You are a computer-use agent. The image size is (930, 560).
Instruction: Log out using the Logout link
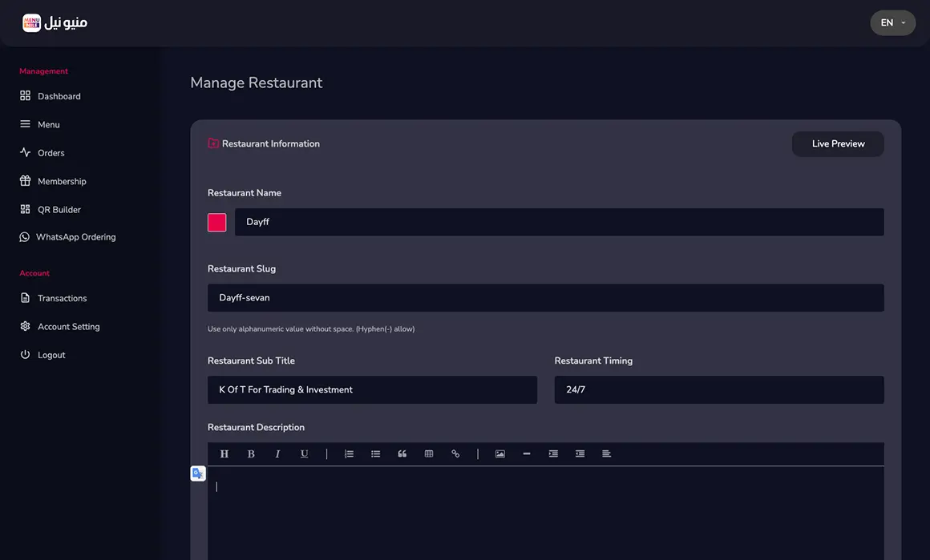[51, 355]
